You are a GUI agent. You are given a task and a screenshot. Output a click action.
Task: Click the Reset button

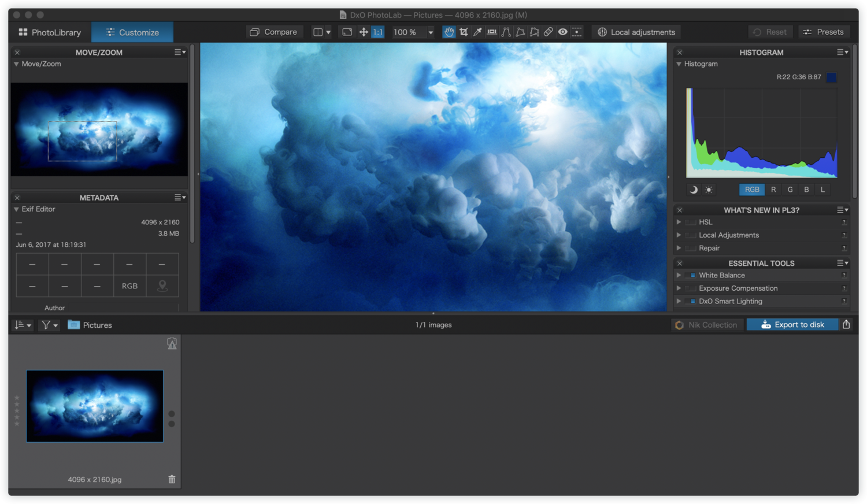point(770,32)
